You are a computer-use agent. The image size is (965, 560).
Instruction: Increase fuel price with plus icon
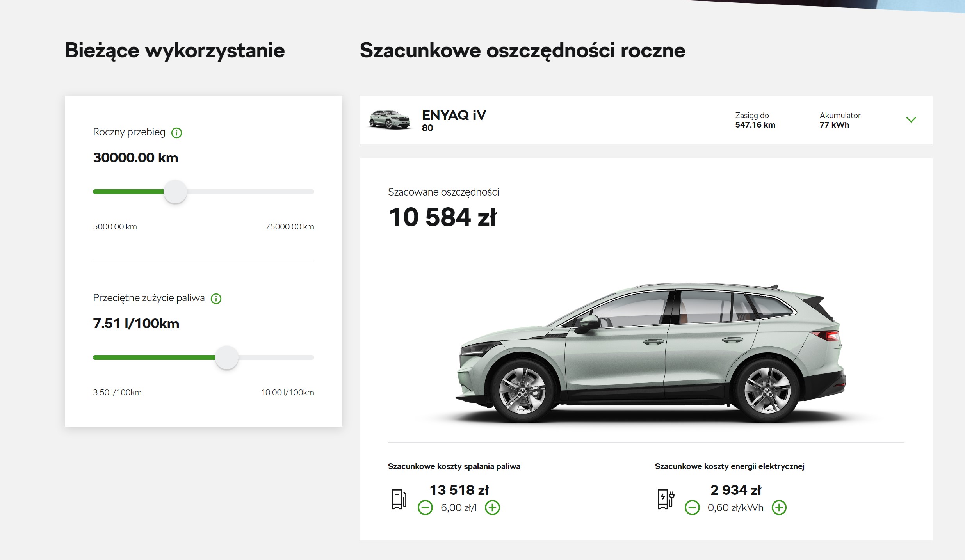tap(492, 508)
